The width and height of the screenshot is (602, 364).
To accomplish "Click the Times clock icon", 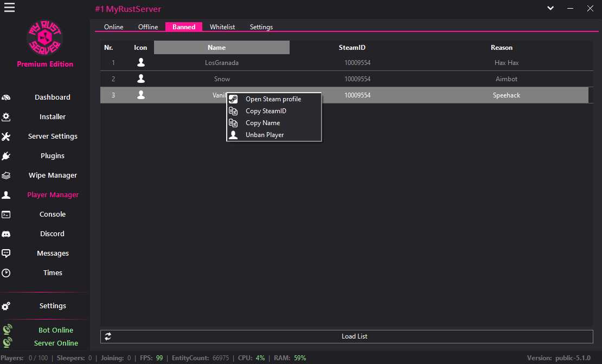I will 6,273.
